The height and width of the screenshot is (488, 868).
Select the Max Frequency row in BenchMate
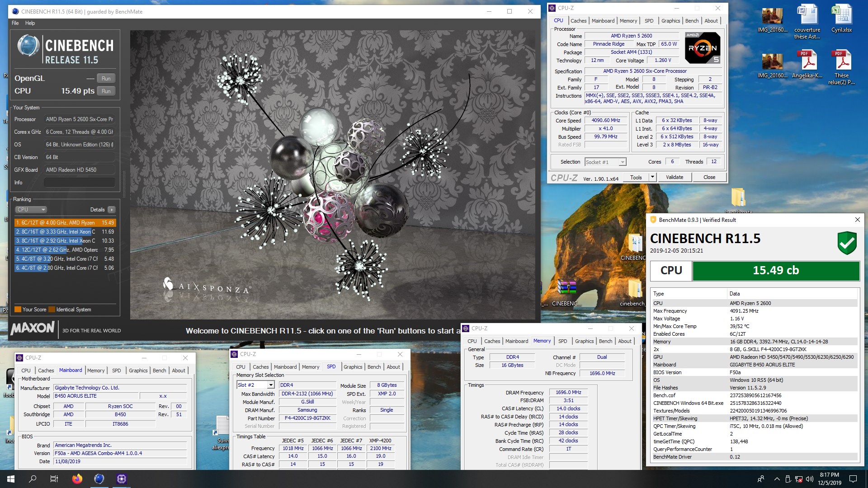tap(755, 311)
